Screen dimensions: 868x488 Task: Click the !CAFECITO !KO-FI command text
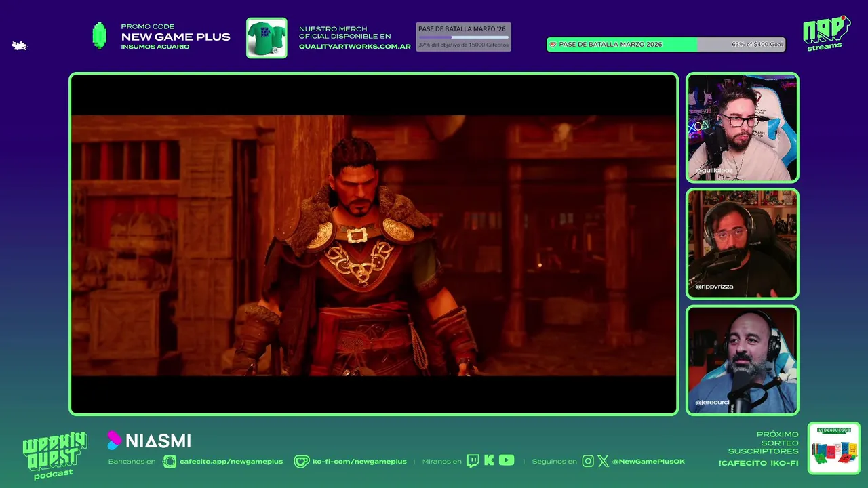pos(759,464)
